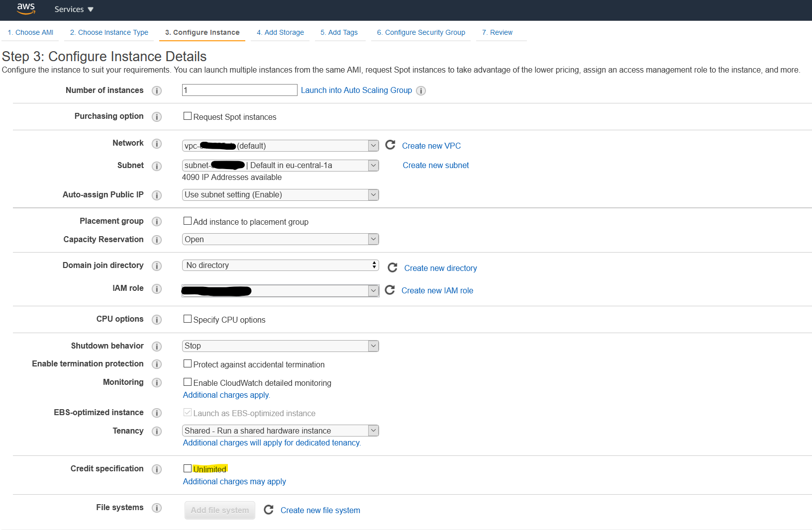Open Auto-assign Public IP dropdown
This screenshot has width=812, height=530.
tap(280, 195)
